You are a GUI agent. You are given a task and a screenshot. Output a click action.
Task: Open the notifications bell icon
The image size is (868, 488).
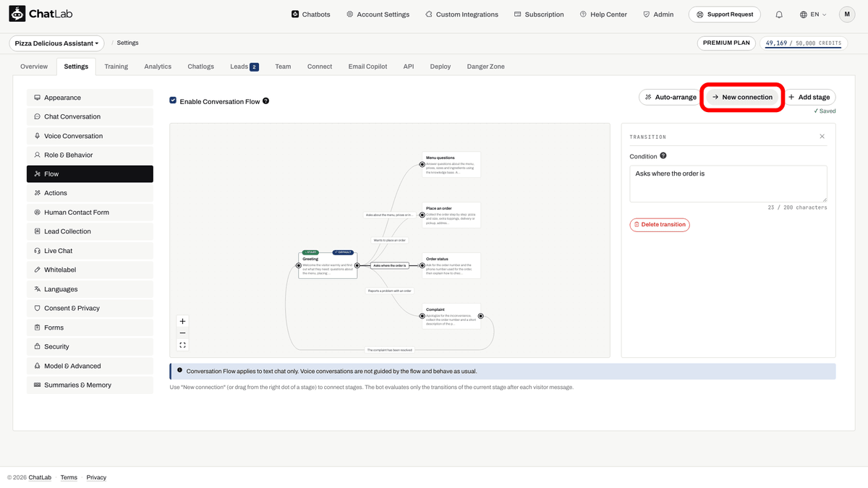click(779, 14)
